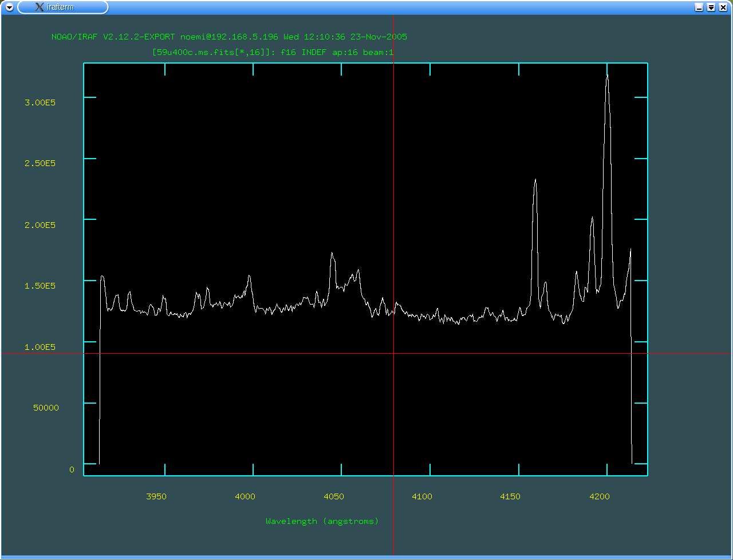Viewport: 733px width, 560px height.
Task: Click the 4050 wavelength label
Action: pyautogui.click(x=334, y=496)
